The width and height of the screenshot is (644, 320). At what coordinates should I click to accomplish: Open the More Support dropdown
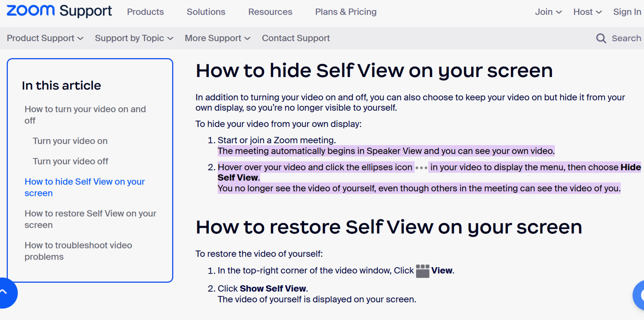coord(218,38)
